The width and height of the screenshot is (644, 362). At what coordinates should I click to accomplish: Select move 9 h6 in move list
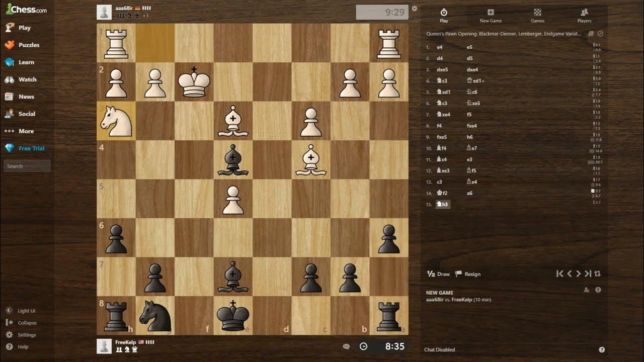tap(469, 137)
